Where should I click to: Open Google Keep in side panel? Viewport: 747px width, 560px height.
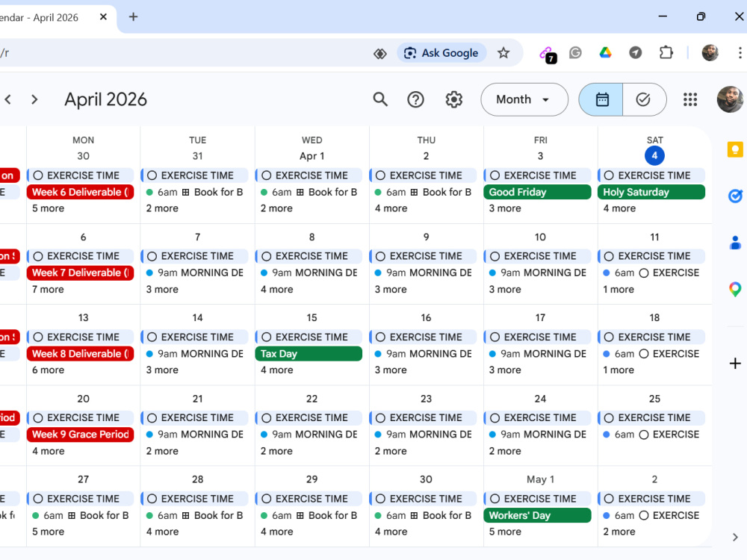pos(735,149)
